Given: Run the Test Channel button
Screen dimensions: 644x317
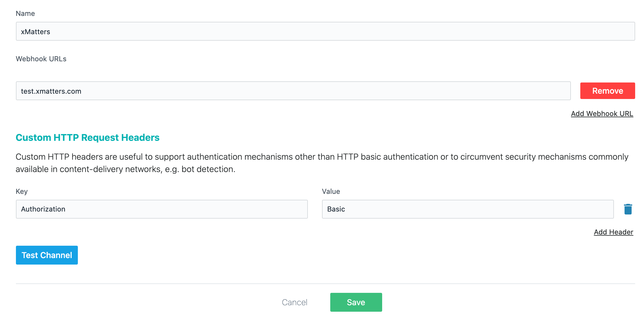Looking at the screenshot, I should pos(47,255).
